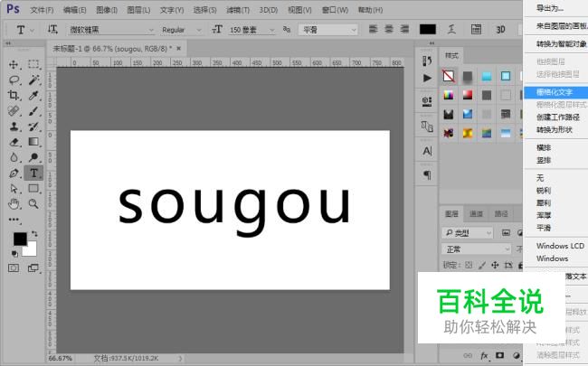Select the Magic Wand tool
The width and height of the screenshot is (588, 366).
click(33, 80)
